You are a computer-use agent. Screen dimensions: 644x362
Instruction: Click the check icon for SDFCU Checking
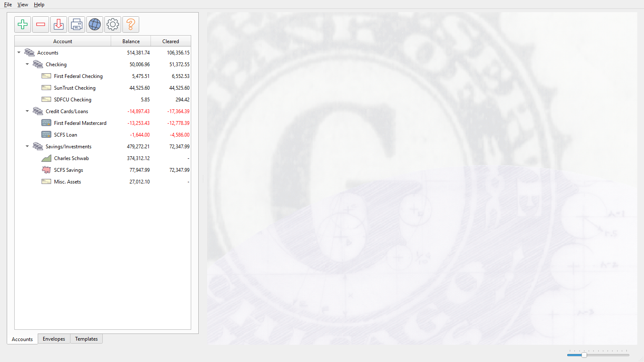coord(46,99)
